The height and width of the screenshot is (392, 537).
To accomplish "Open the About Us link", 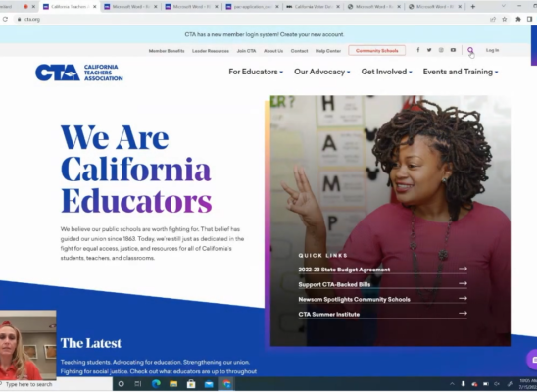I will (x=273, y=51).
